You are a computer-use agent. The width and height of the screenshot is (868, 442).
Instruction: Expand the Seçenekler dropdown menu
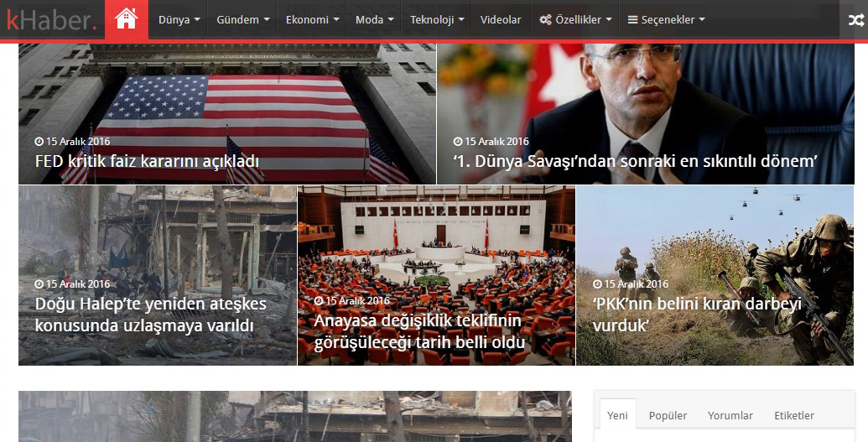coord(666,20)
